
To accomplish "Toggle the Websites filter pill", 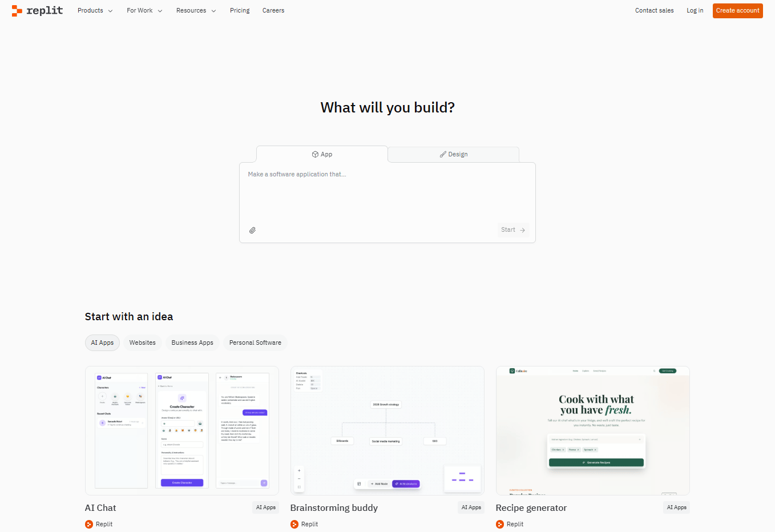I will pyautogui.click(x=142, y=342).
